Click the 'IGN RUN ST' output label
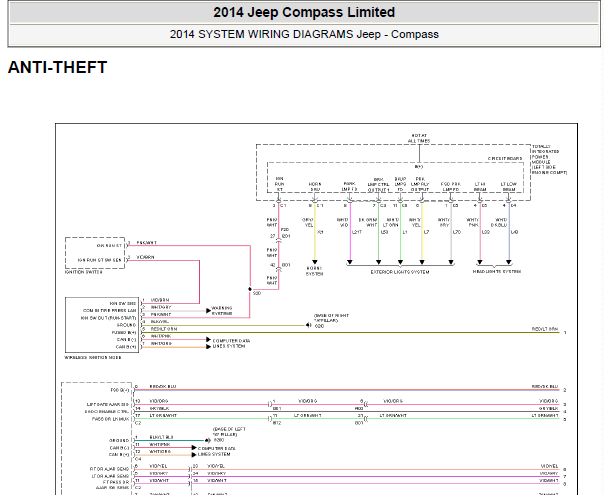Screen dimensions: 604x495 [280, 184]
